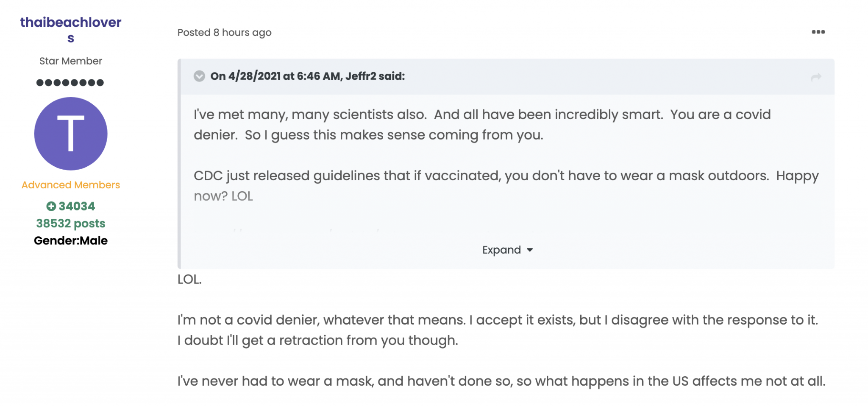Click the 34034 reputation count

tap(77, 207)
